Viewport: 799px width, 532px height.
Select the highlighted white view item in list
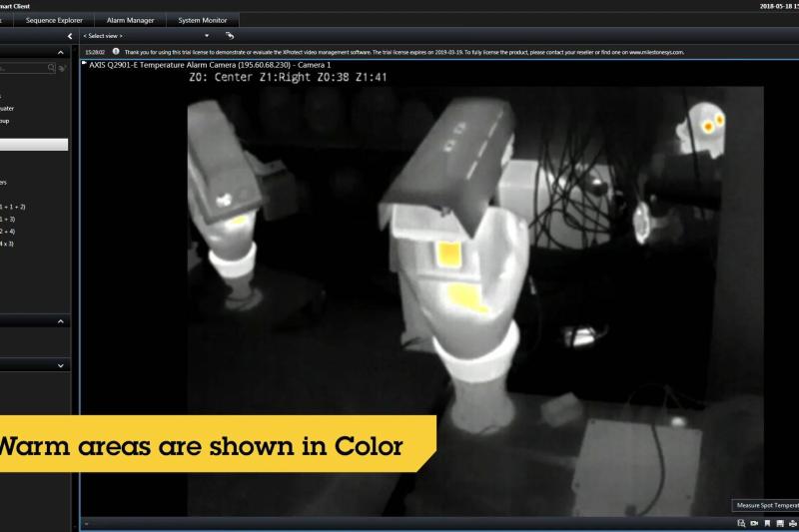(34, 145)
